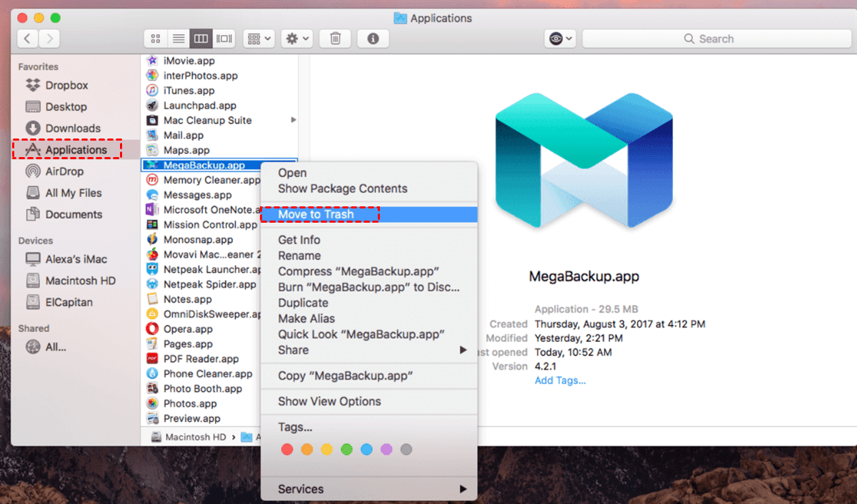Open the eye Quick Look dropdown
Viewport: 857px width, 504px height.
(560, 39)
